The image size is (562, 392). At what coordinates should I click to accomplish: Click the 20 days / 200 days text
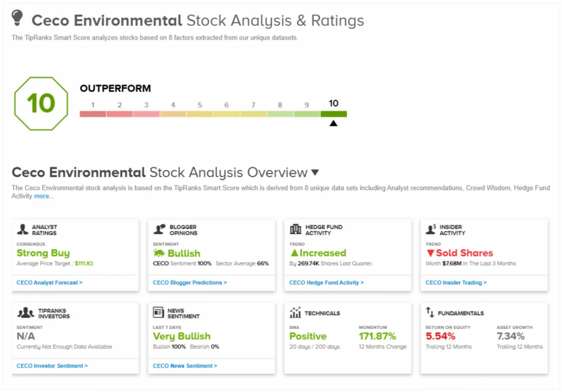(x=315, y=347)
